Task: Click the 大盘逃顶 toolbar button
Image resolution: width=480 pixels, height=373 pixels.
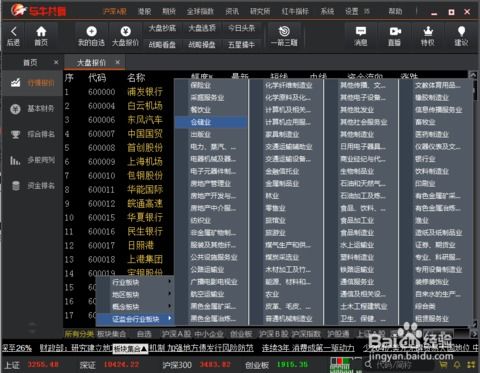Action: point(202,28)
